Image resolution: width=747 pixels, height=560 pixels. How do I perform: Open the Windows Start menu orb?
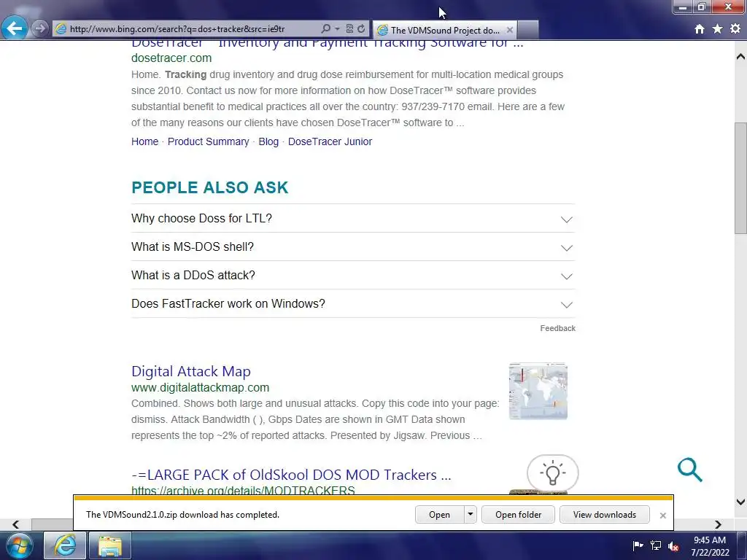click(19, 545)
